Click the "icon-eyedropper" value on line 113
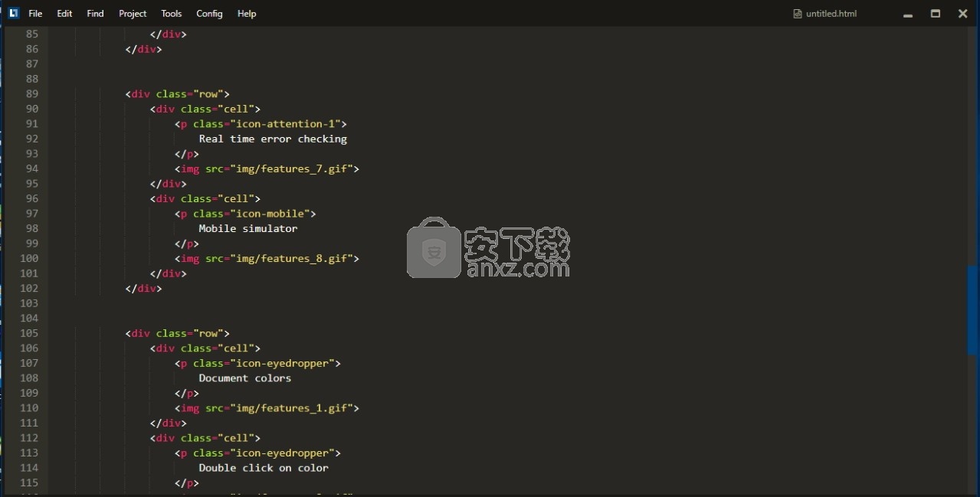The height and width of the screenshot is (497, 980). [x=282, y=453]
